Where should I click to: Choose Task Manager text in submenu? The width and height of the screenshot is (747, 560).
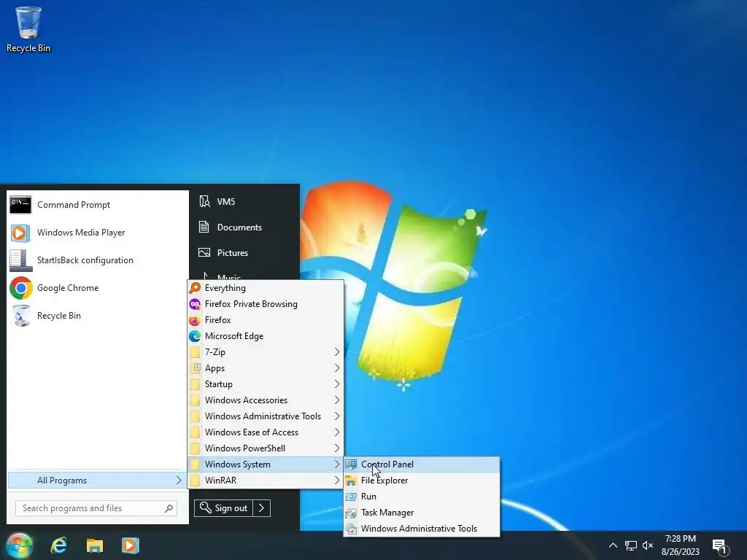[387, 513]
